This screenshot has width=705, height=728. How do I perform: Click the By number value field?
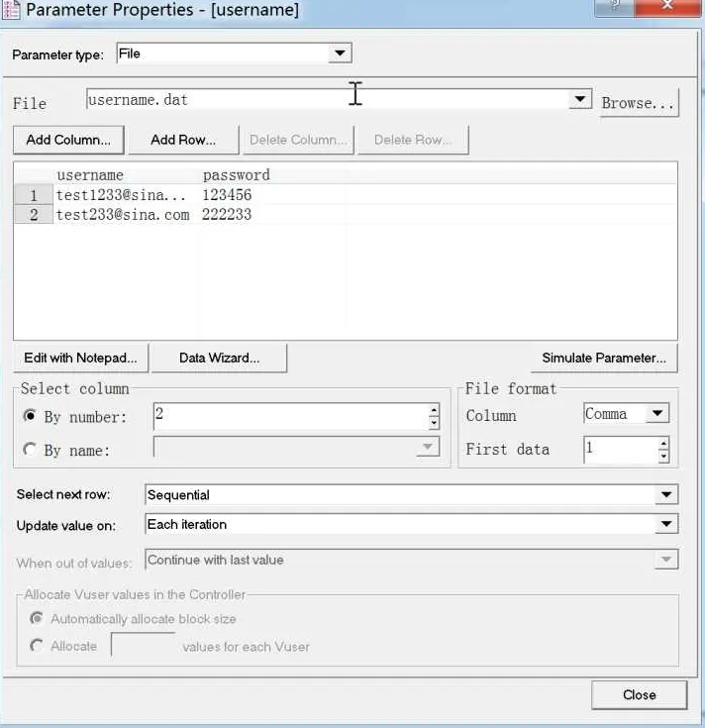pyautogui.click(x=291, y=416)
